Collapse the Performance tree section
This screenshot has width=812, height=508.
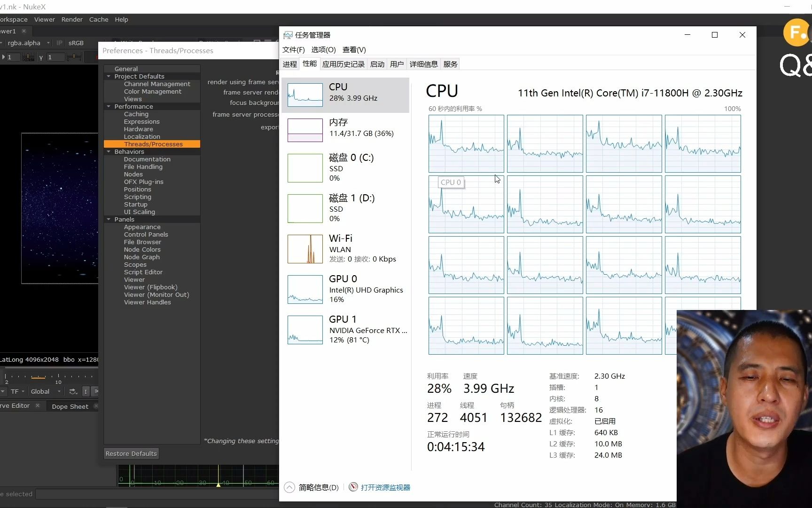click(109, 106)
